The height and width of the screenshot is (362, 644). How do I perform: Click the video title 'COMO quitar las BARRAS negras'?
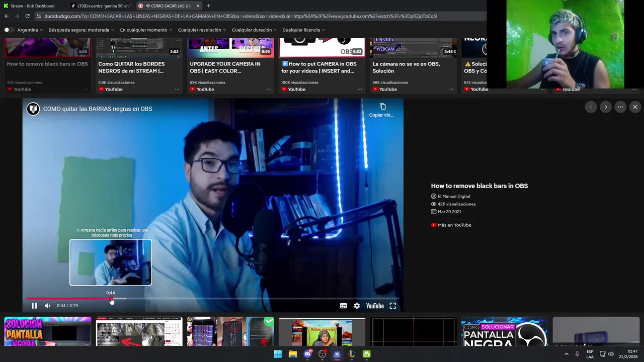pyautogui.click(x=98, y=109)
